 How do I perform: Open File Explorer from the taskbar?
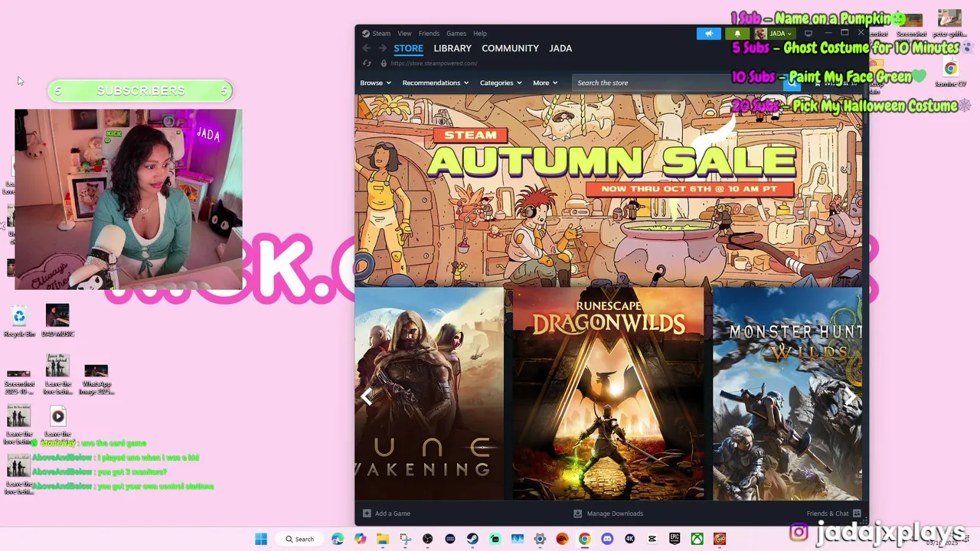[x=382, y=540]
